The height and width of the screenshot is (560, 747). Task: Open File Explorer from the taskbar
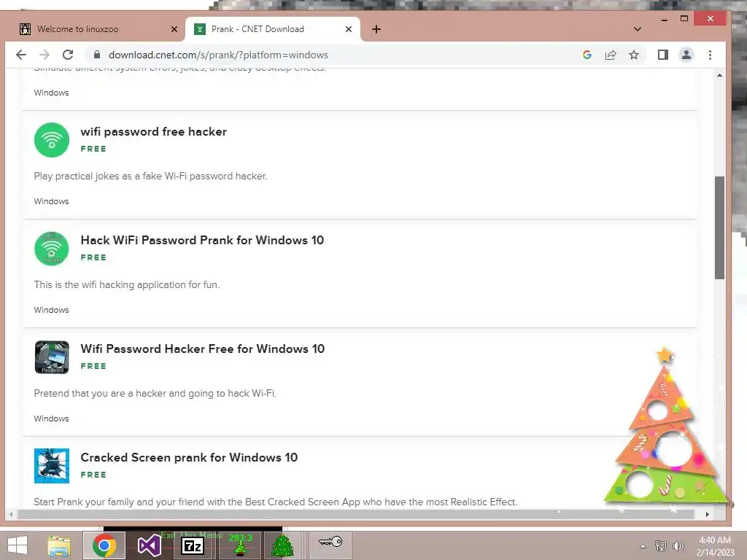59,545
